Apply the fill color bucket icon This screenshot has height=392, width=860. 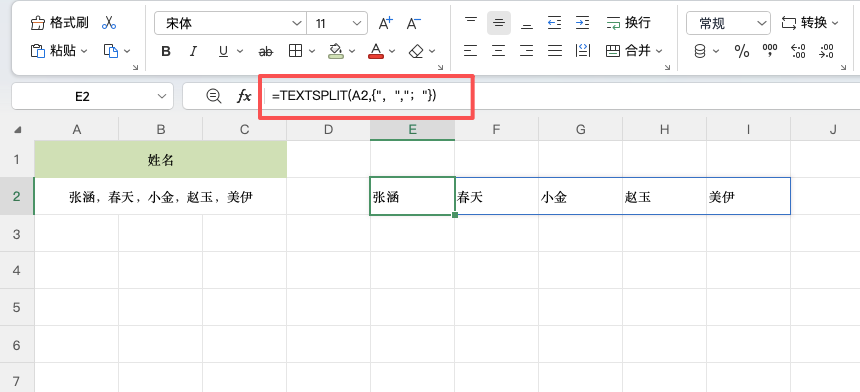tap(335, 51)
